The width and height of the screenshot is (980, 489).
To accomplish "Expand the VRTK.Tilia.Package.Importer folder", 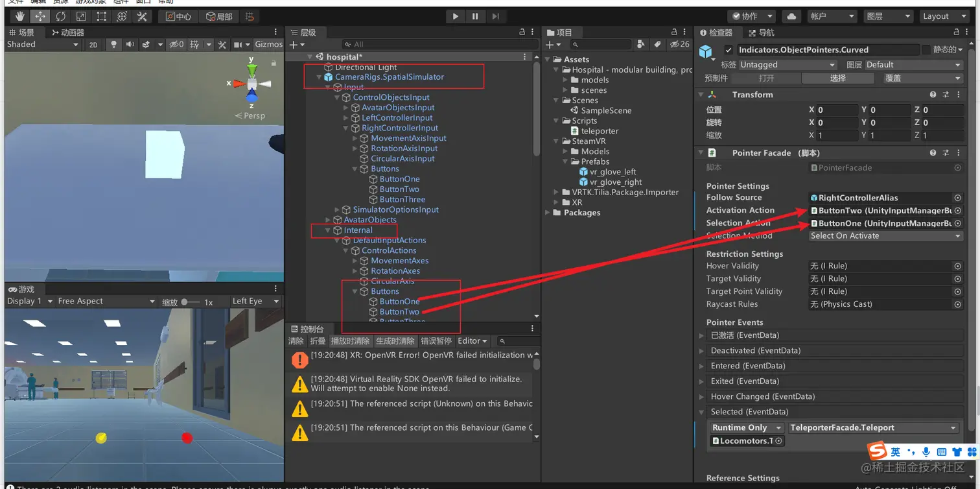I will (x=556, y=193).
